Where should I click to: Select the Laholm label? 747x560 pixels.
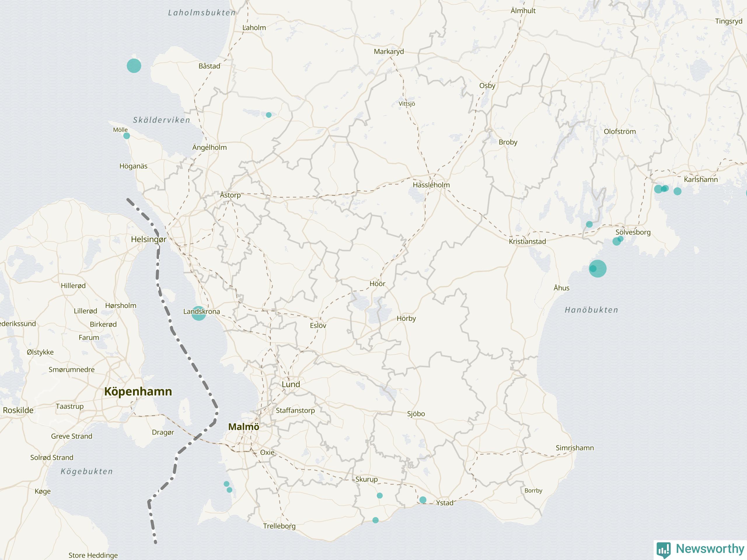(254, 28)
